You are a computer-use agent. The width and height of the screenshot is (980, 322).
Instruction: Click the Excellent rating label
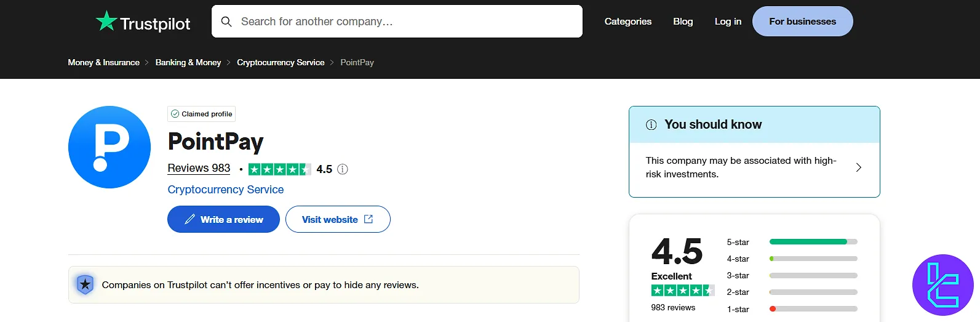pos(671,276)
